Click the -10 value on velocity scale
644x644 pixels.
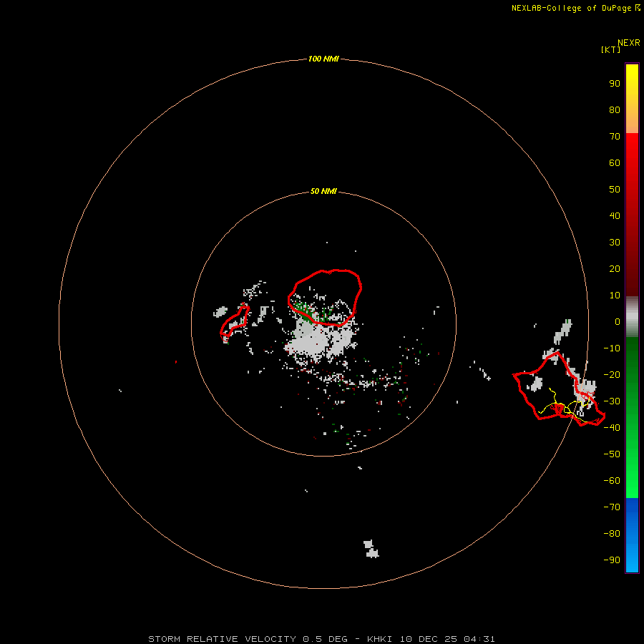click(612, 348)
